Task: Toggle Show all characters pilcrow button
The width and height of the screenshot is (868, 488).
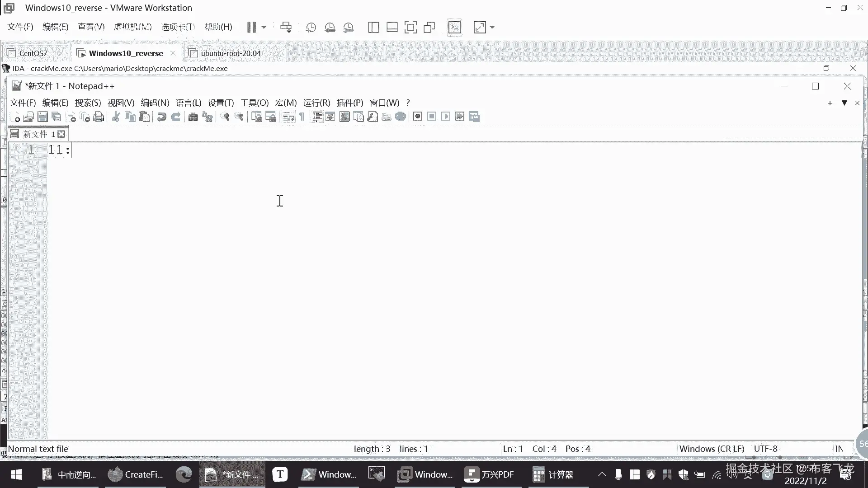Action: pyautogui.click(x=302, y=117)
